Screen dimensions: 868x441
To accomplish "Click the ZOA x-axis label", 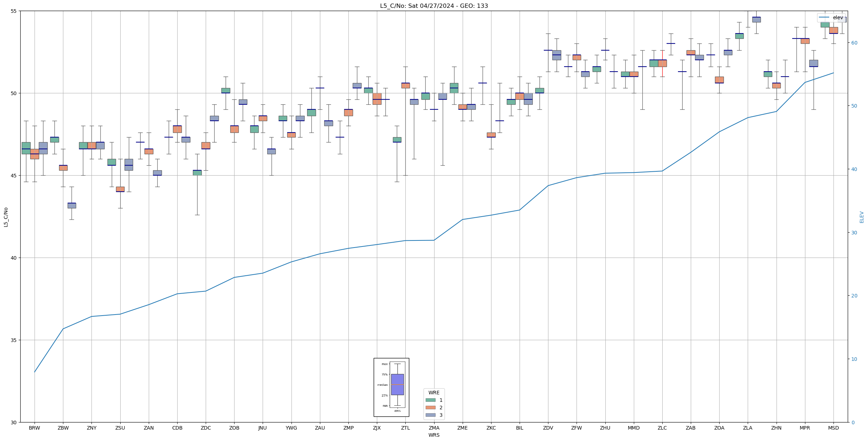I will pos(719,428).
